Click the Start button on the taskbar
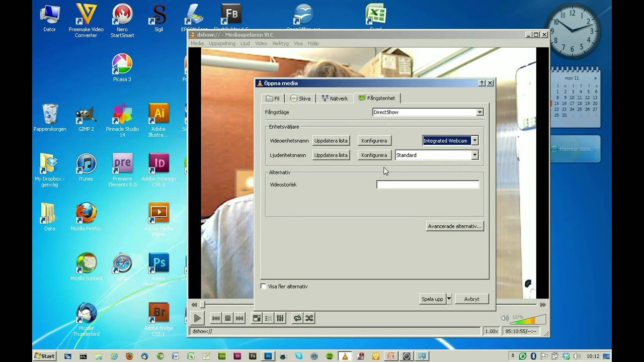Screen dimensions: 644x362 click(x=44, y=356)
